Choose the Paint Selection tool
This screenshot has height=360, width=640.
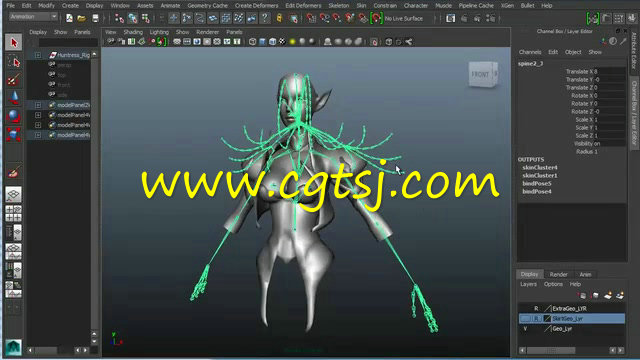pyautogui.click(x=13, y=80)
